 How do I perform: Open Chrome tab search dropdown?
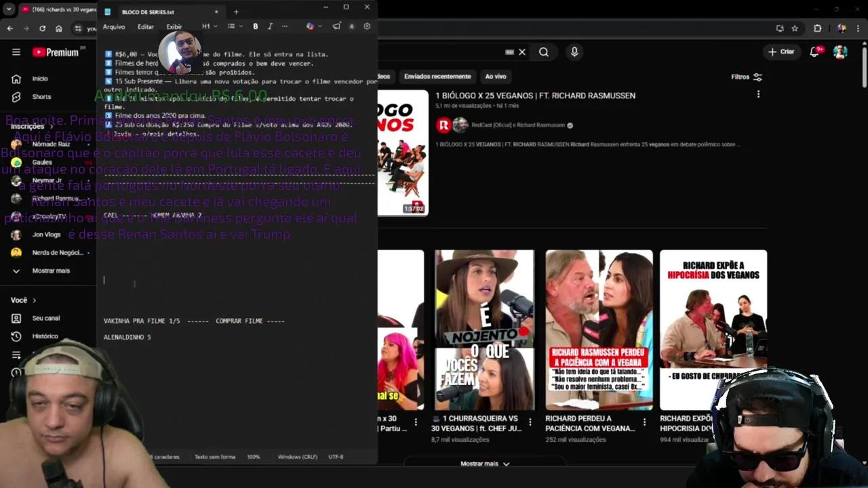click(x=9, y=9)
